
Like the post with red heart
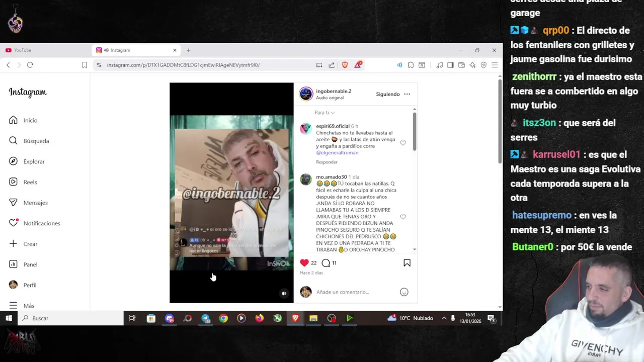tap(304, 263)
